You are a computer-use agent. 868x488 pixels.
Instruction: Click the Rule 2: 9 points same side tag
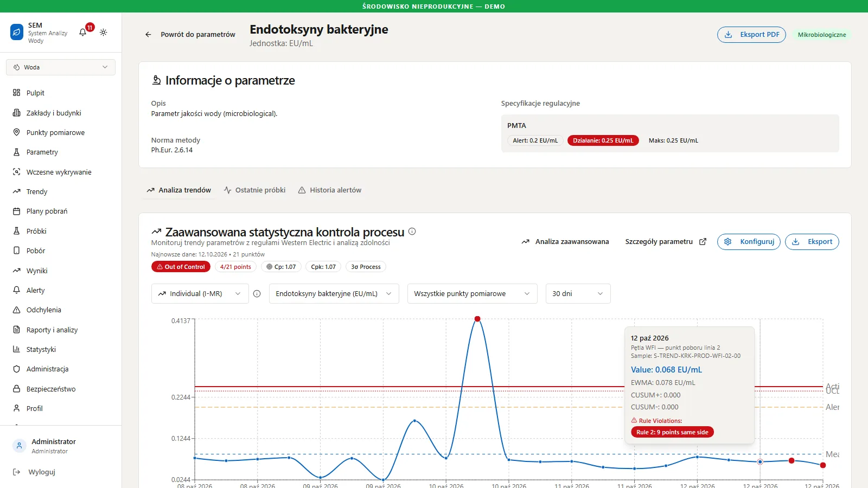(672, 432)
